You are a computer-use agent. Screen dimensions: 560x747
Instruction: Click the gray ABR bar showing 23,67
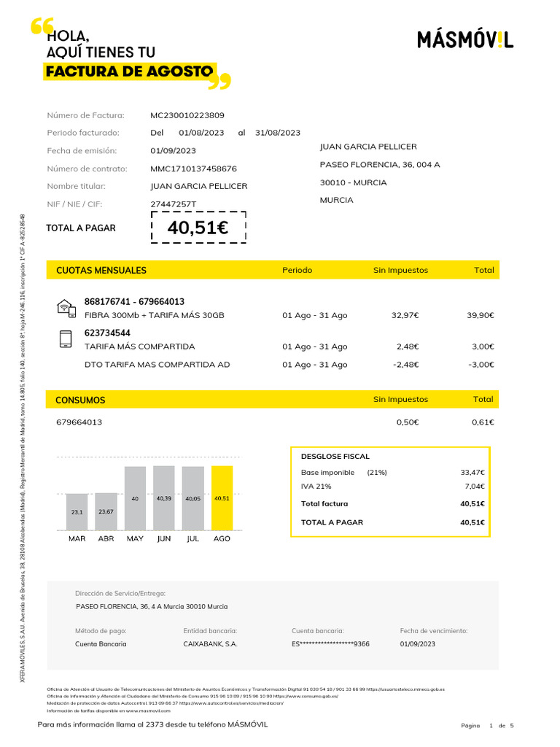pyautogui.click(x=106, y=511)
